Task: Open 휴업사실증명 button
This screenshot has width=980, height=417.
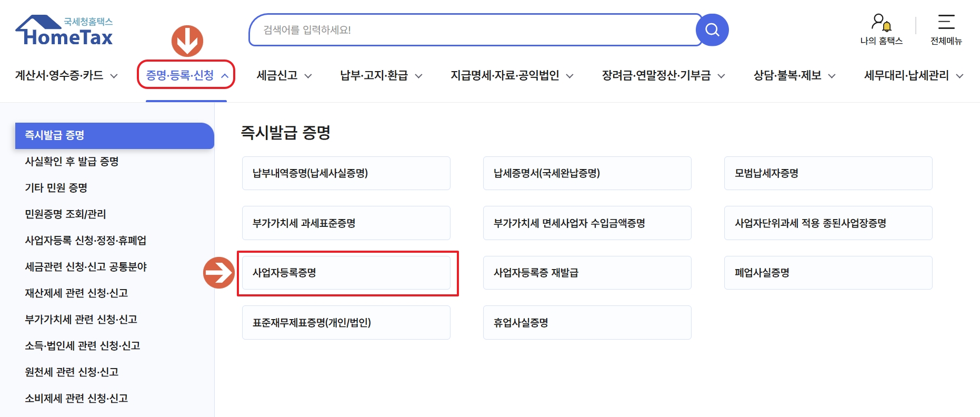Action: pyautogui.click(x=587, y=323)
